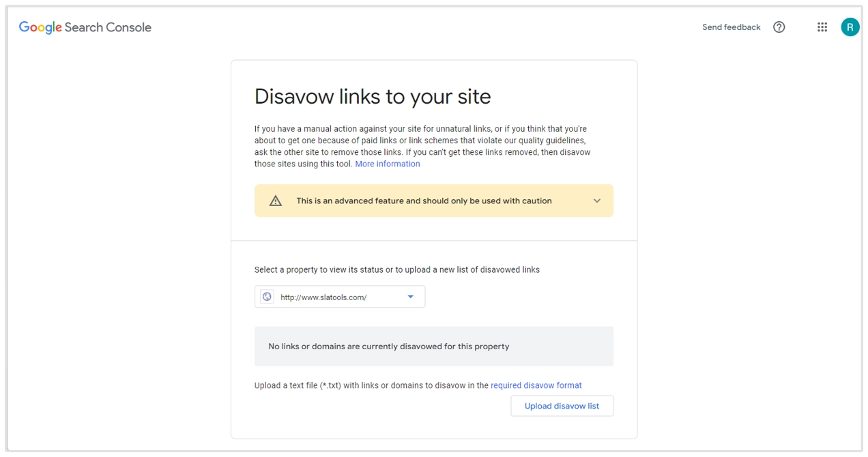Select the http://www.slatools.com/ property text

pos(323,297)
